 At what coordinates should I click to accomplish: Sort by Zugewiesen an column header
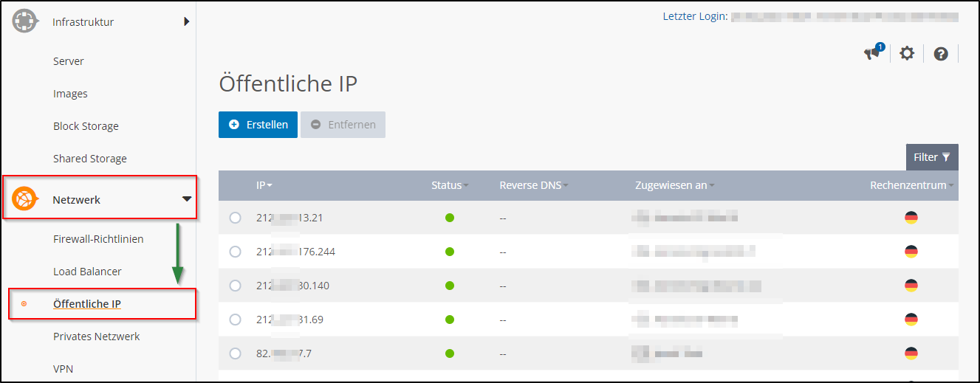(x=674, y=185)
